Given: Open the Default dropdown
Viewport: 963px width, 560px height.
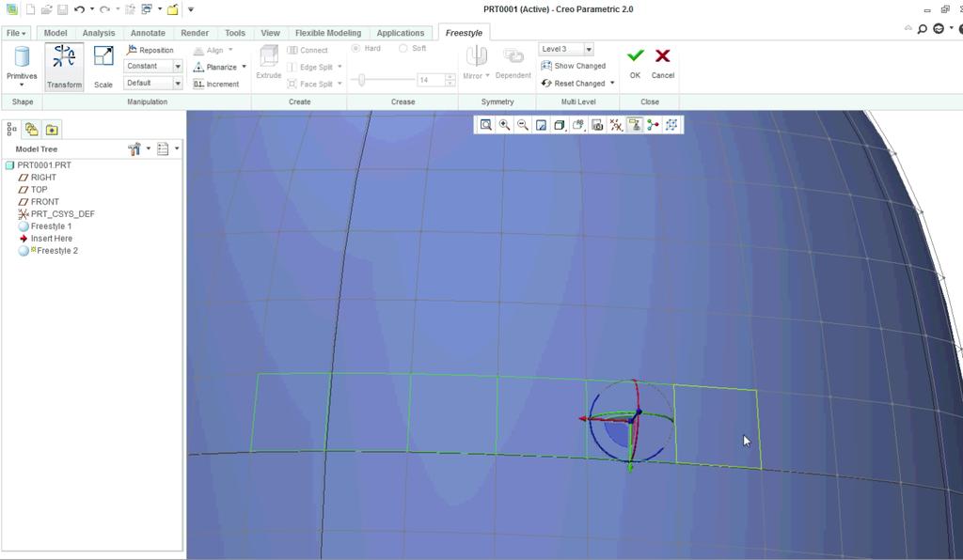Looking at the screenshot, I should pyautogui.click(x=153, y=83).
